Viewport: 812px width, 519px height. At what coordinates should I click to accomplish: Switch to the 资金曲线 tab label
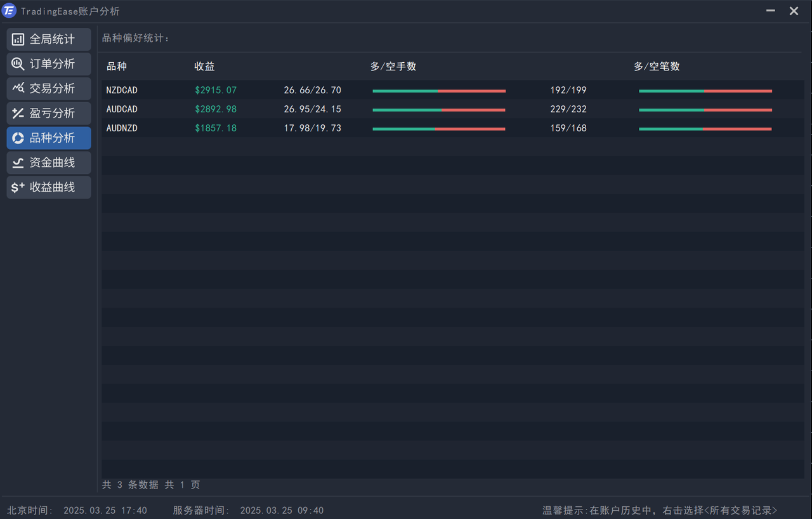pyautogui.click(x=52, y=162)
